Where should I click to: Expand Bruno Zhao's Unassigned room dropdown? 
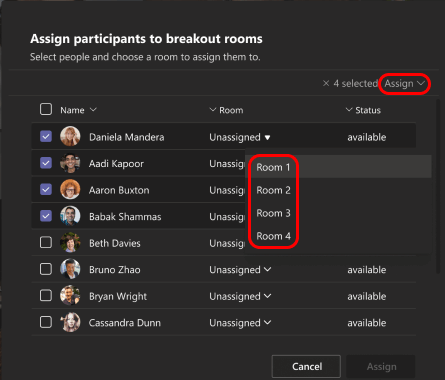(x=240, y=270)
